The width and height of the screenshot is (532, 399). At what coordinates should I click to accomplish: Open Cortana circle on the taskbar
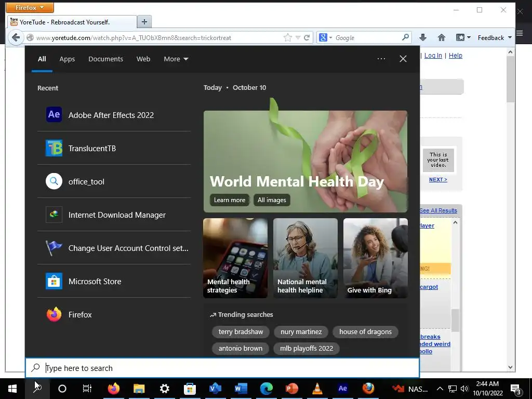pos(62,389)
